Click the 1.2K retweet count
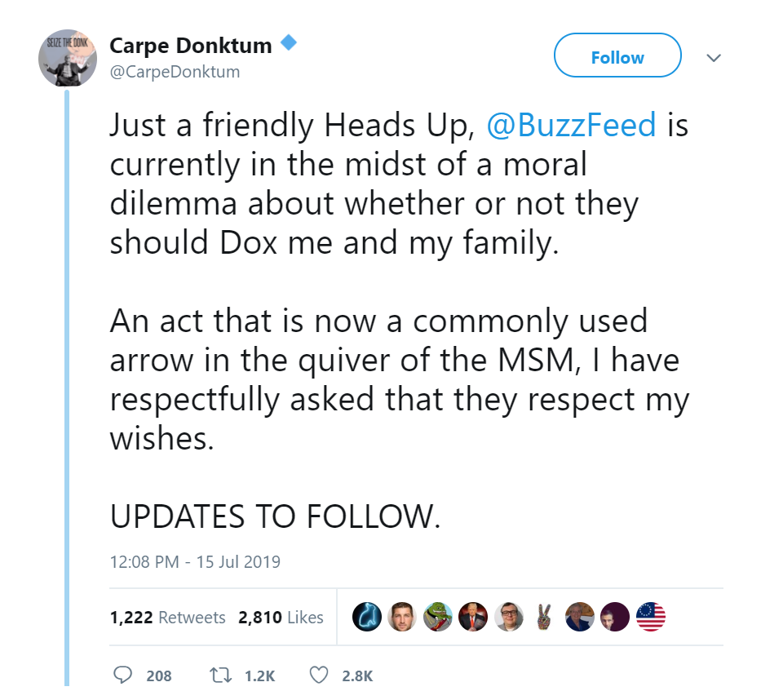 pyautogui.click(x=260, y=676)
